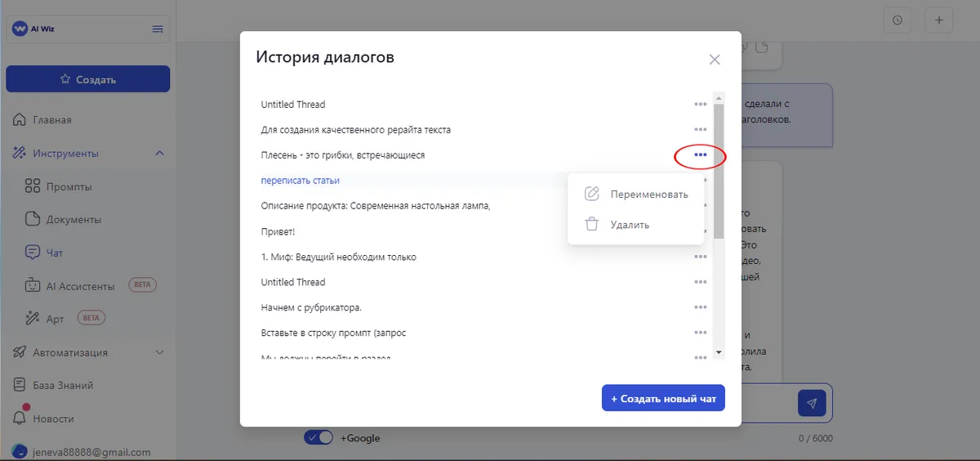The image size is (980, 461).
Task: Click the user avatar icon
Action: 19,452
